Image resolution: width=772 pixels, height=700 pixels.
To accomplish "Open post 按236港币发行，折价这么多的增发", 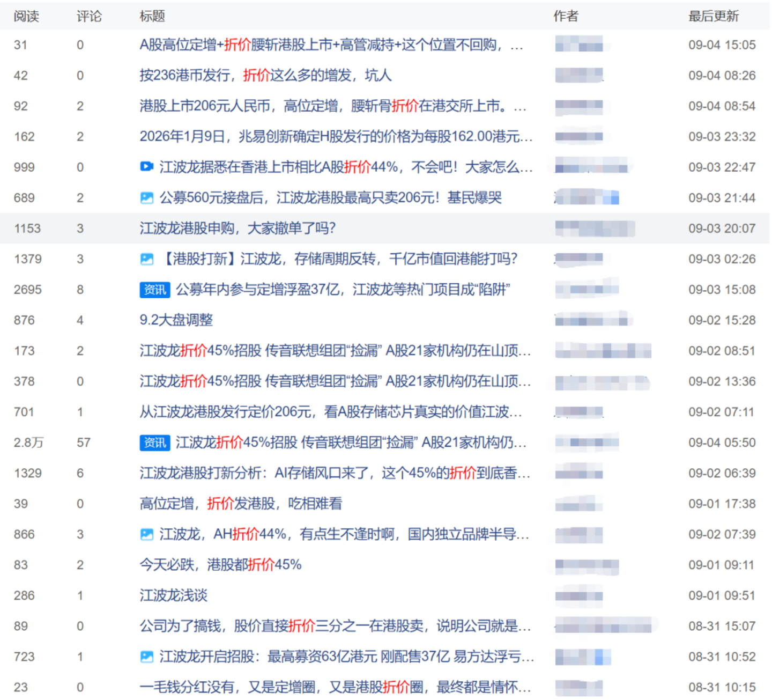I will [x=265, y=75].
